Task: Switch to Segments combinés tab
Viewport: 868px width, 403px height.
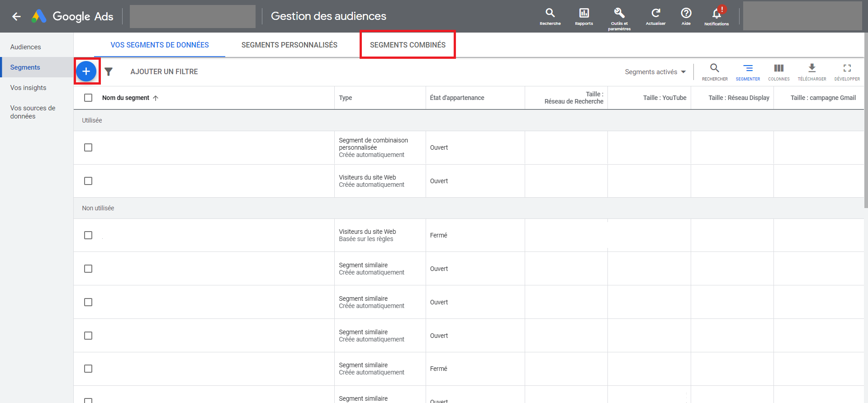Action: (x=408, y=45)
